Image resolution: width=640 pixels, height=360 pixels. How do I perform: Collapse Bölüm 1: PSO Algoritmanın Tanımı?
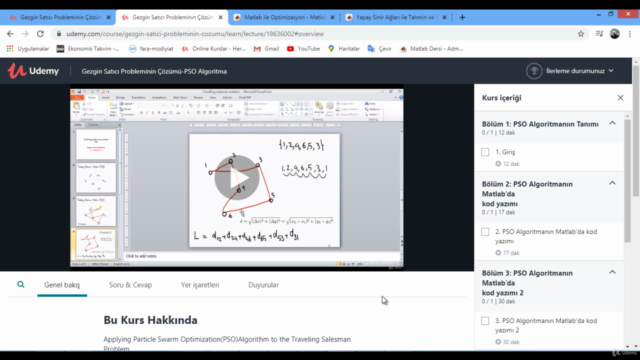click(x=612, y=123)
